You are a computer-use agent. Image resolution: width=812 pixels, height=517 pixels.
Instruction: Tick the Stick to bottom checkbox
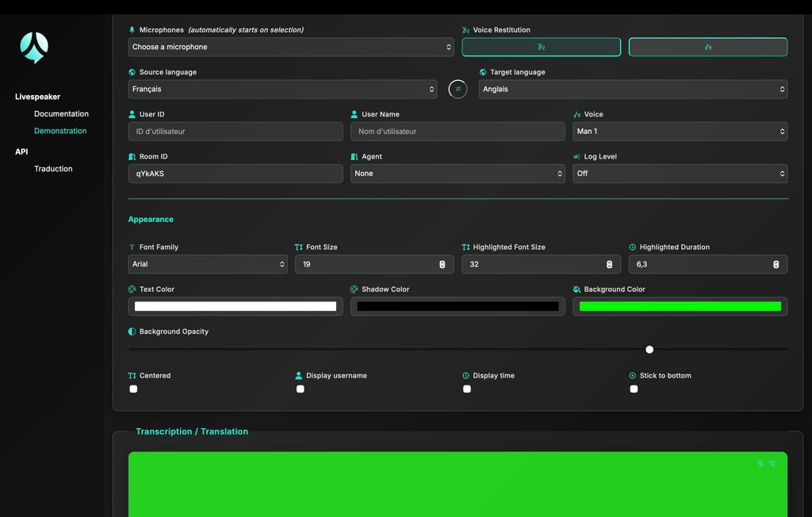(x=634, y=389)
